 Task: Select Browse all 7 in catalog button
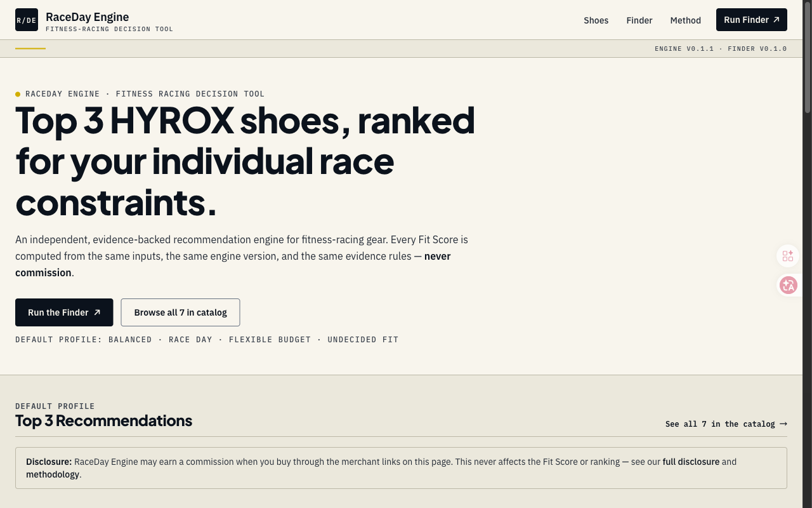pyautogui.click(x=180, y=312)
